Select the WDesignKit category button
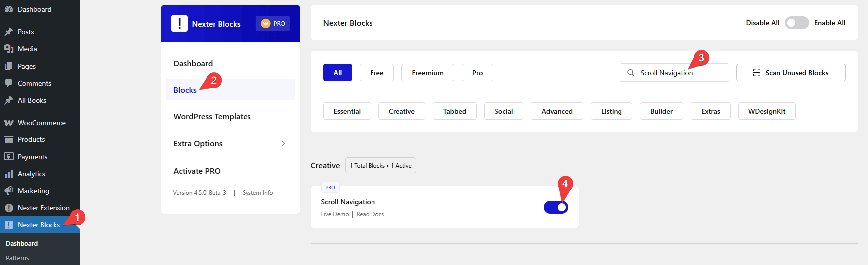This screenshot has height=265, width=868. [767, 111]
